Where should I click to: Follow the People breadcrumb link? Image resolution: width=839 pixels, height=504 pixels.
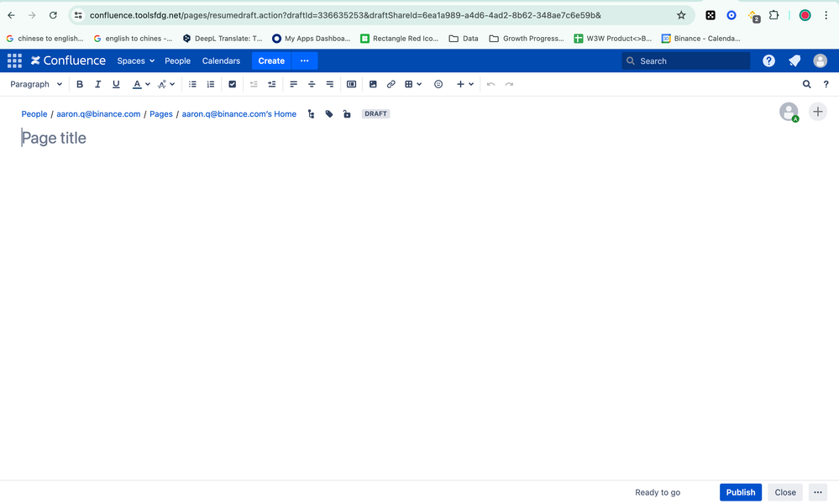click(34, 114)
